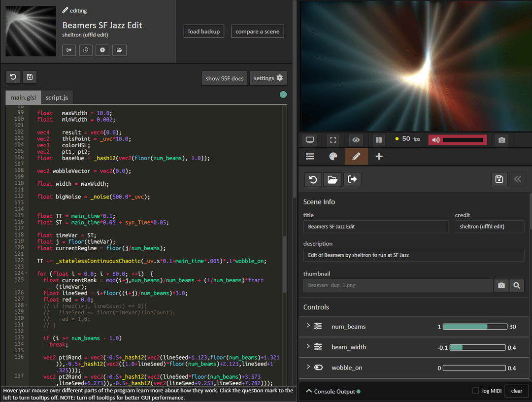Save scene info with the panel's floppy icon
This screenshot has height=402, width=532.
499,179
